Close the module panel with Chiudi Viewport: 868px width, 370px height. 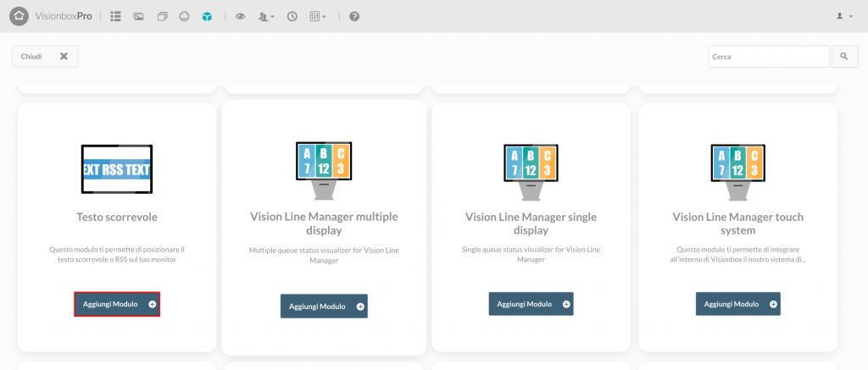45,57
